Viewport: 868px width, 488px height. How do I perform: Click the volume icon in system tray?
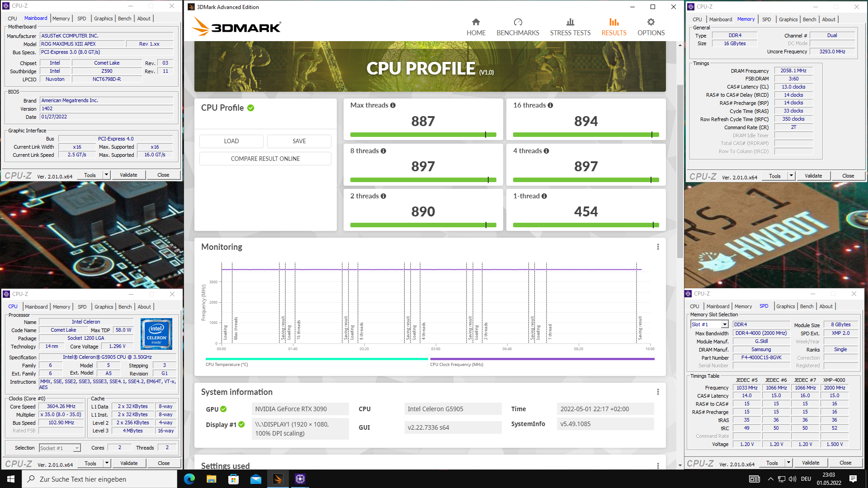pyautogui.click(x=793, y=479)
